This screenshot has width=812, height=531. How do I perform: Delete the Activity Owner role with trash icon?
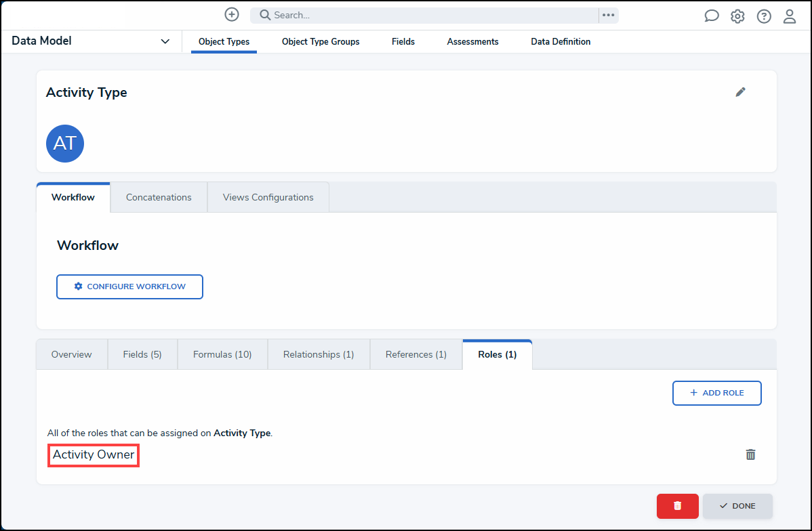coord(750,454)
